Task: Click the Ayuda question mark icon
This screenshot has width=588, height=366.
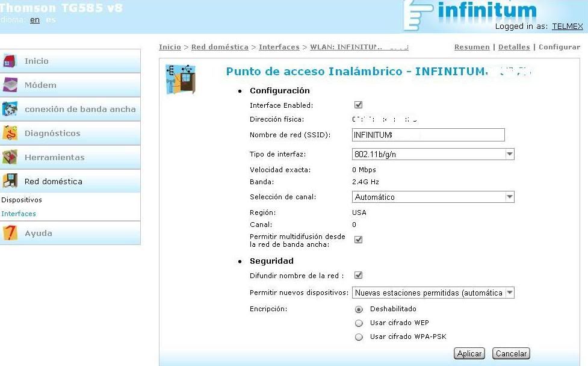Action: click(10, 233)
